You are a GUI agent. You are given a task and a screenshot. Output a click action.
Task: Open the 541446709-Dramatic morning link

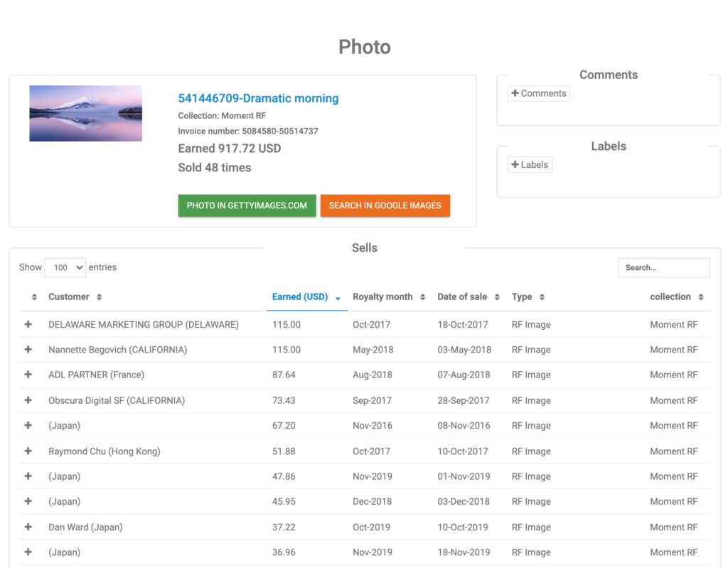258,99
